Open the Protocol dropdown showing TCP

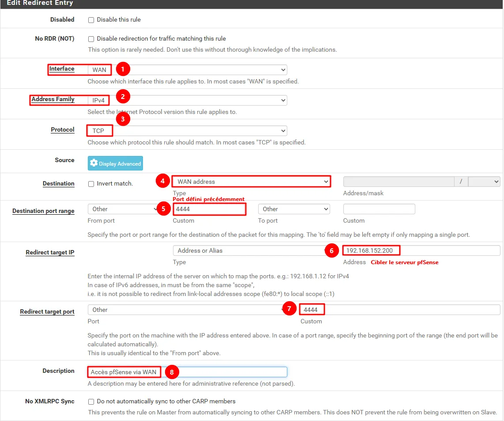pos(188,131)
